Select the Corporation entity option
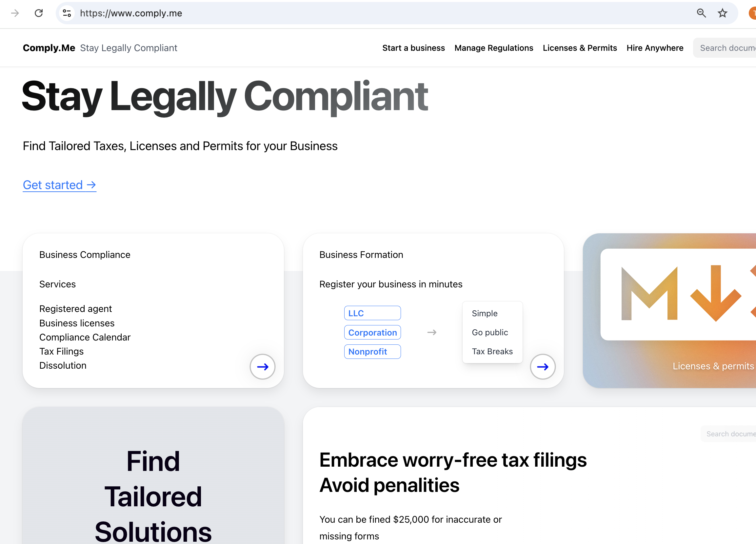The height and width of the screenshot is (544, 756). tap(372, 333)
